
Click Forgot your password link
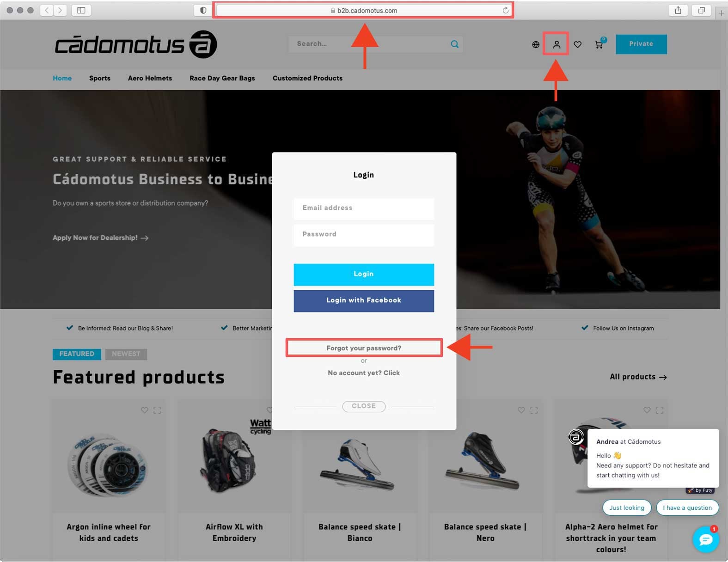point(364,348)
